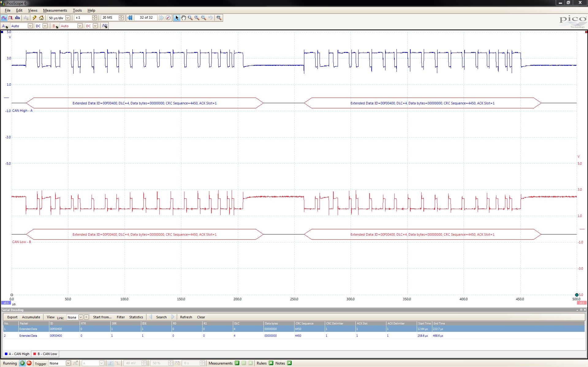The width and height of the screenshot is (588, 367).
Task: Open Channel A range Auto dropdown
Action: [x=30, y=26]
